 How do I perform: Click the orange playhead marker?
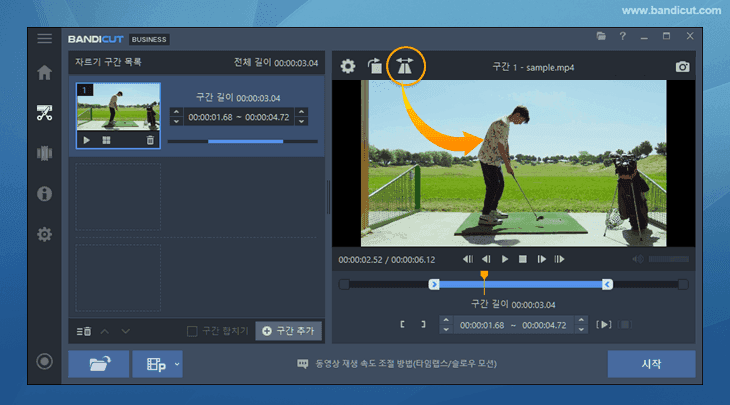(x=484, y=275)
